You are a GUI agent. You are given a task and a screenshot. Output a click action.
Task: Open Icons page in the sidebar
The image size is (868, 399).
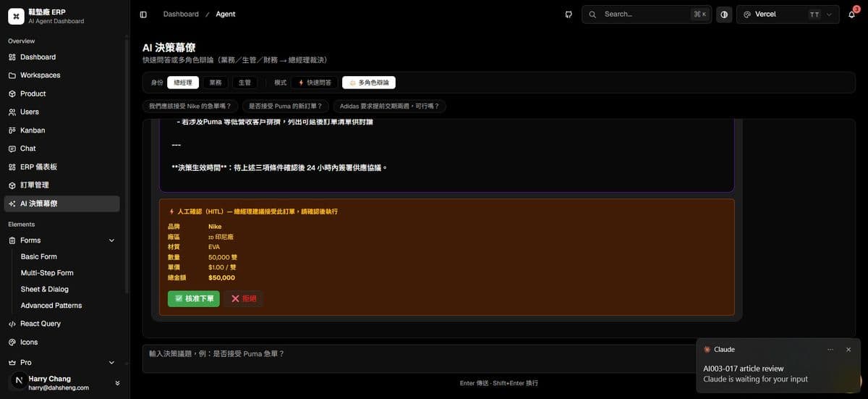tap(62, 342)
